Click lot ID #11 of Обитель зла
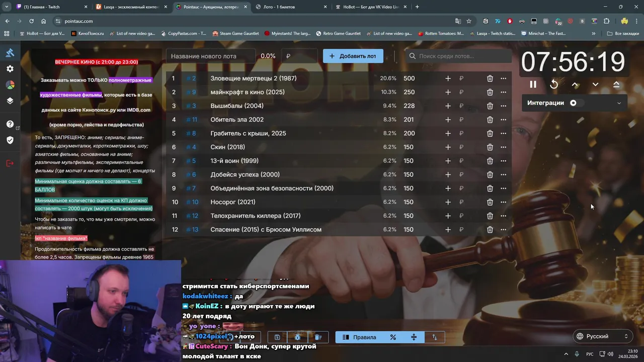 [x=192, y=120]
